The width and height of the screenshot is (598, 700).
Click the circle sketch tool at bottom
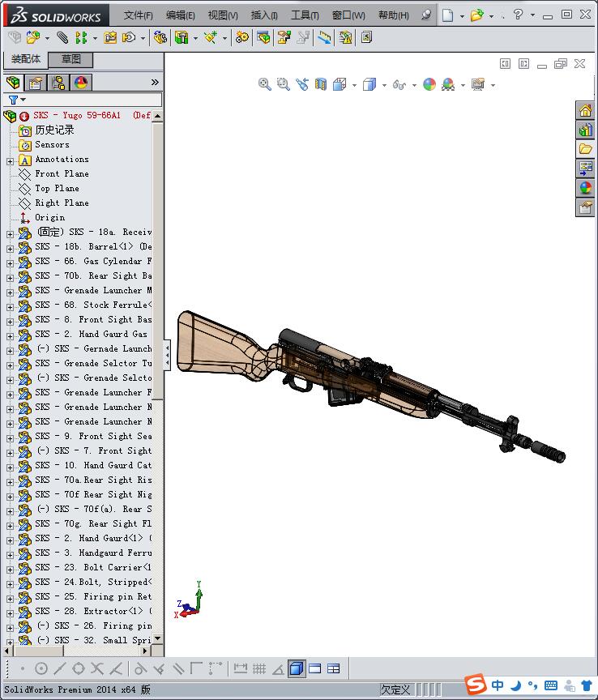(x=41, y=668)
